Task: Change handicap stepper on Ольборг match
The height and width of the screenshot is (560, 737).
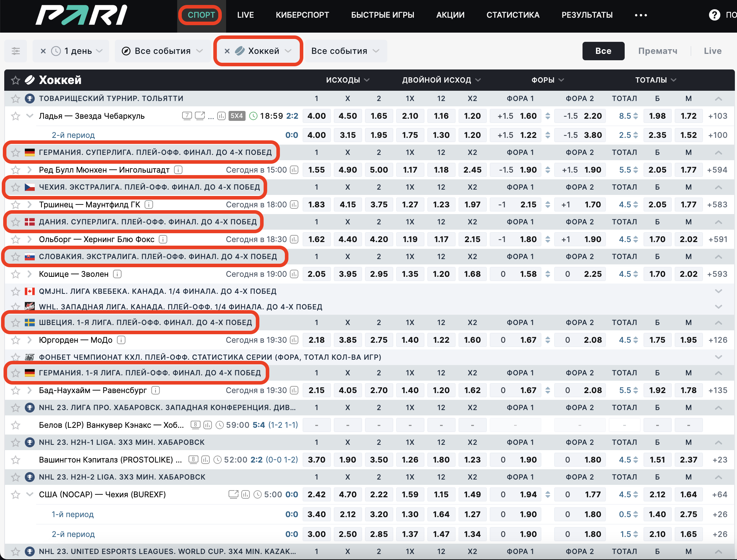Action: [x=548, y=239]
